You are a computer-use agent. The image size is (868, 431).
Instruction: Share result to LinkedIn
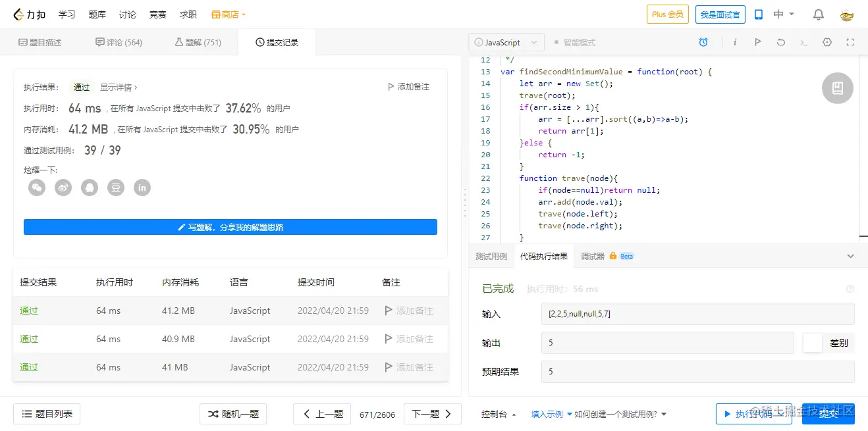[142, 188]
